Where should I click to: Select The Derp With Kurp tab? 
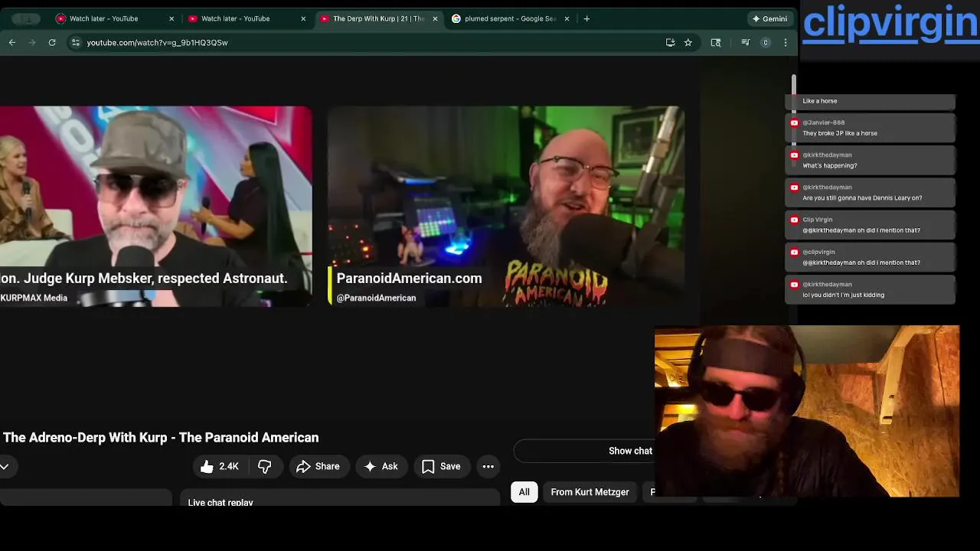[378, 18]
